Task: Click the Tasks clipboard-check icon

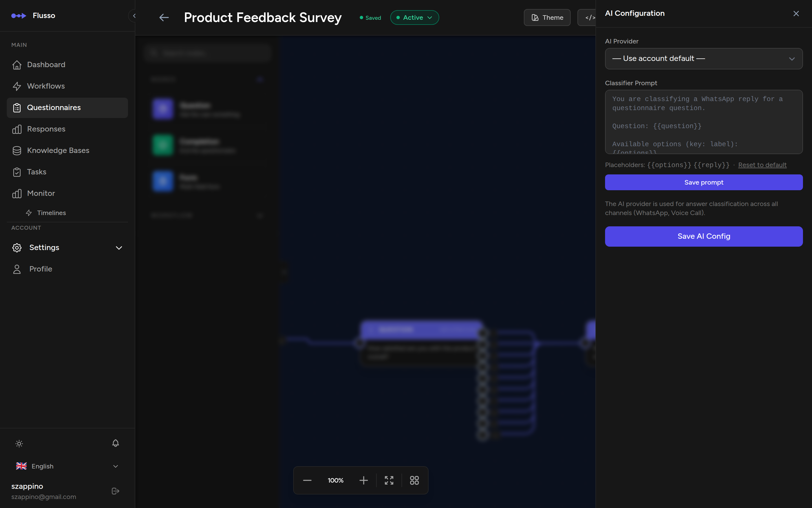Action: 17,172
